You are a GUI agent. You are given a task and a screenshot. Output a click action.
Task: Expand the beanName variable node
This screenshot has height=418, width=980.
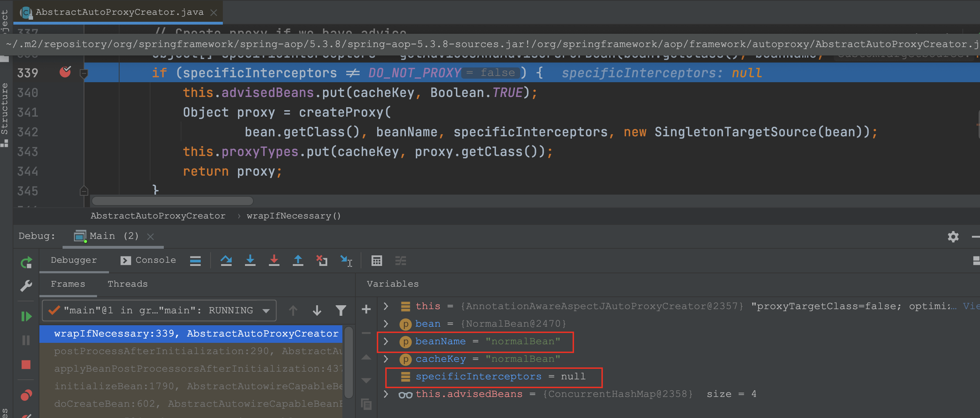click(x=386, y=341)
